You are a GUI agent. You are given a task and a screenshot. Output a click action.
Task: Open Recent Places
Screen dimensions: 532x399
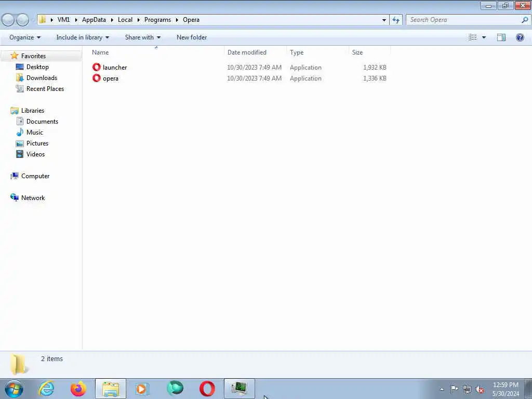(45, 88)
